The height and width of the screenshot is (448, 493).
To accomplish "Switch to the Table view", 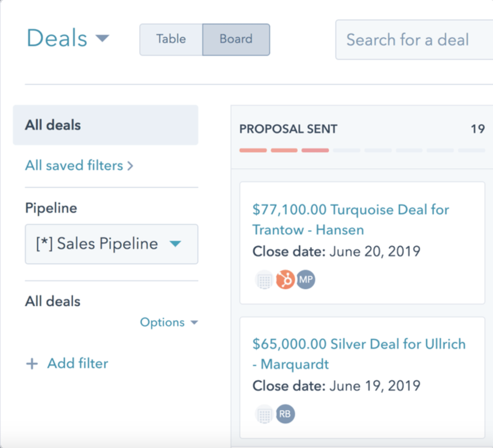I will [171, 39].
